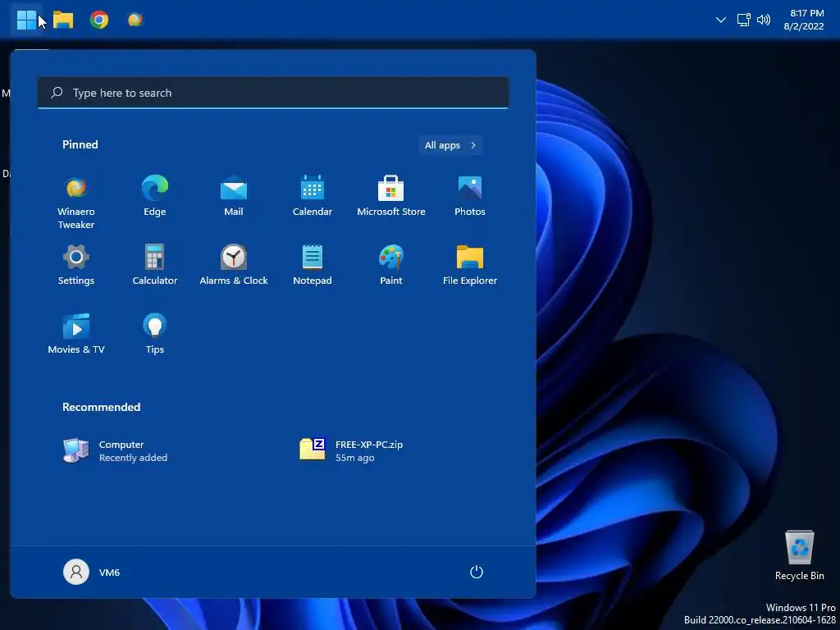Open Settings from pinned apps
The width and height of the screenshot is (840, 630).
76,265
